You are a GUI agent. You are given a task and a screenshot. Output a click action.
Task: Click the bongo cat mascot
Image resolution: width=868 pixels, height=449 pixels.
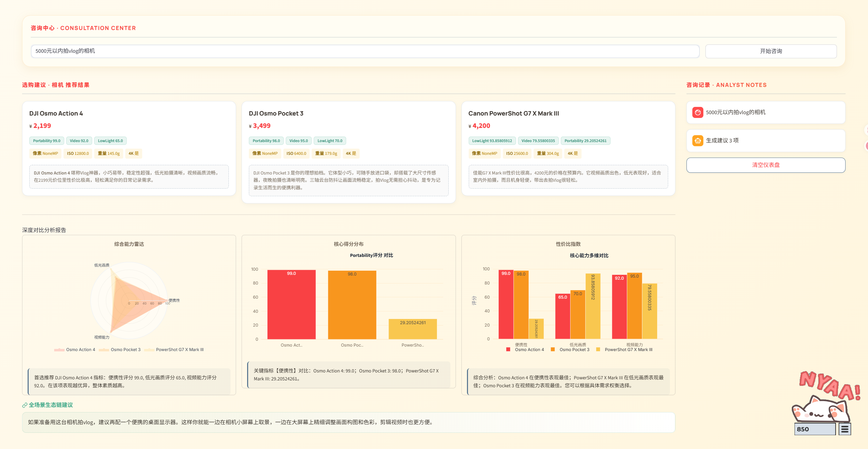[821, 409]
